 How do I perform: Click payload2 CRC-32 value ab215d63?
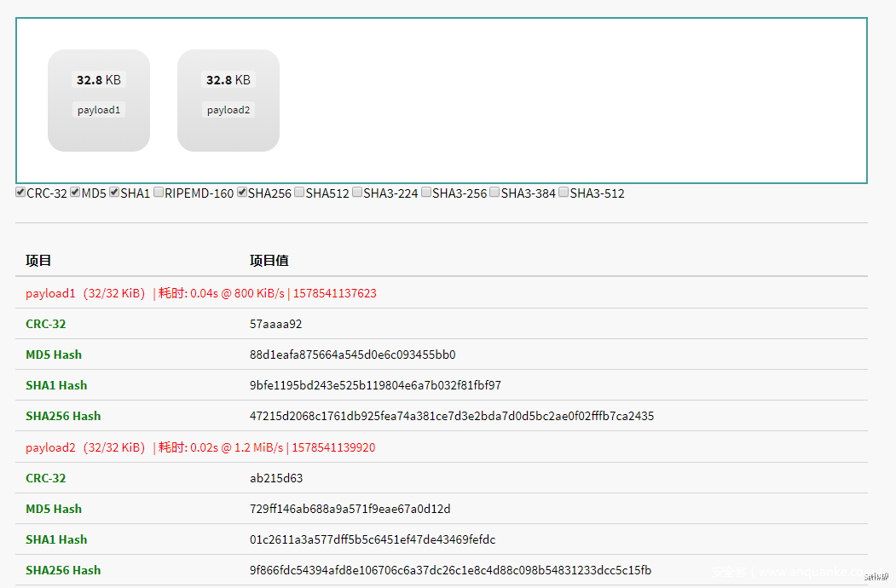(x=276, y=478)
